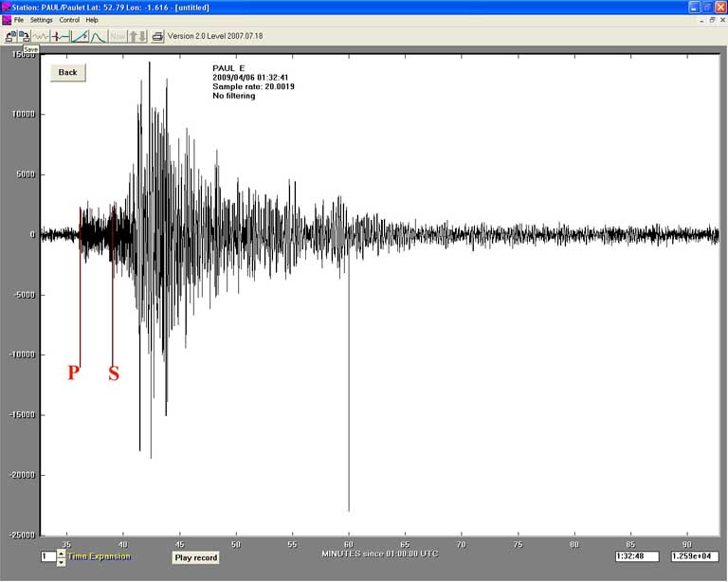This screenshot has width=728, height=582.
Task: Select the red phase pick marker tool
Action: pos(61,36)
